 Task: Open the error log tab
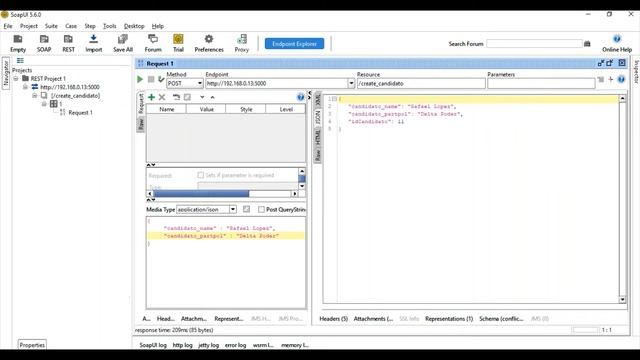point(235,345)
